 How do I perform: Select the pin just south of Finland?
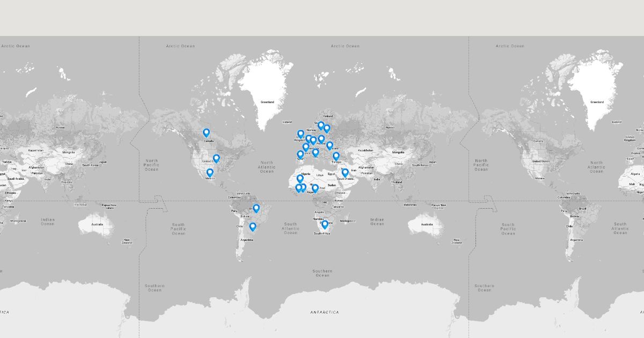326,128
